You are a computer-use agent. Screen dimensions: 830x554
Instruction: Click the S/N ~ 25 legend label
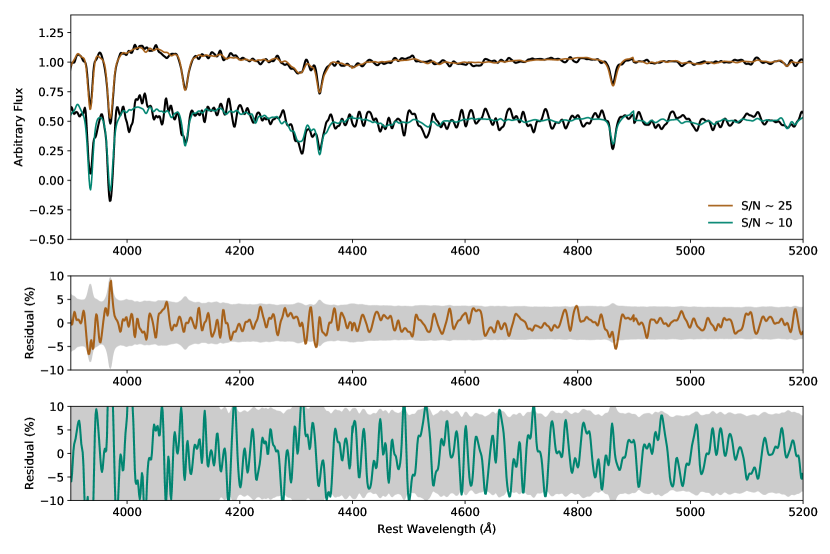(x=766, y=206)
